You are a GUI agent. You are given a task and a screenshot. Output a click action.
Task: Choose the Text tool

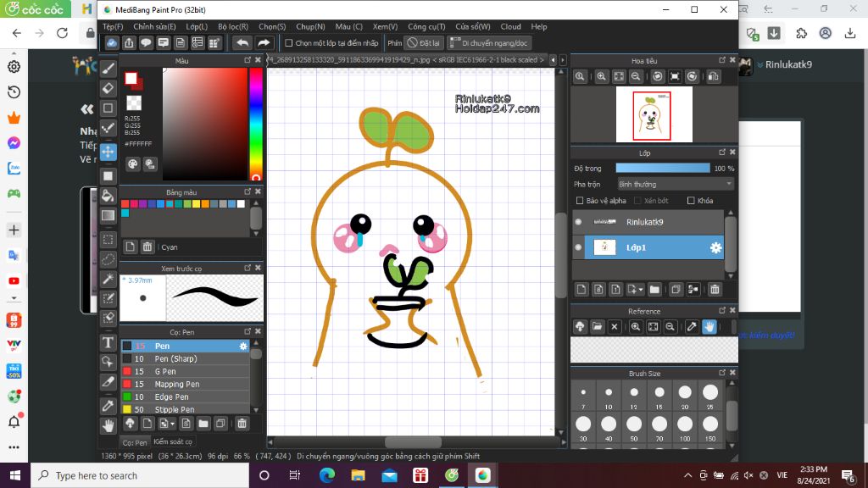(108, 342)
